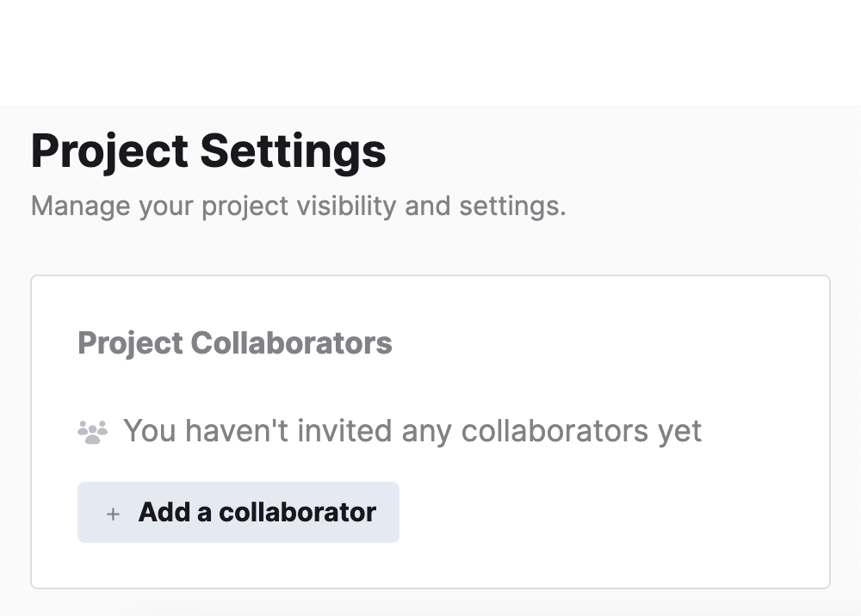This screenshot has width=861, height=616.
Task: Click the Add a collaborator button
Action: pos(238,513)
